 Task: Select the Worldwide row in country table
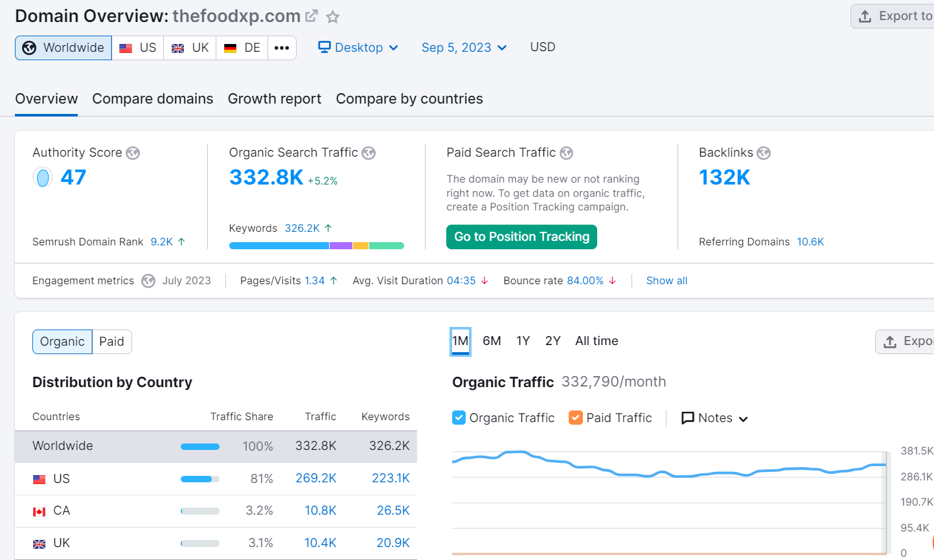[216, 447]
